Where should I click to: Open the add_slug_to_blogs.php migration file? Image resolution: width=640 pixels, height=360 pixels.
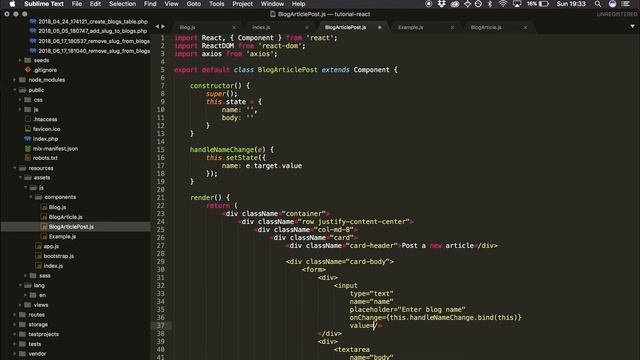93,31
